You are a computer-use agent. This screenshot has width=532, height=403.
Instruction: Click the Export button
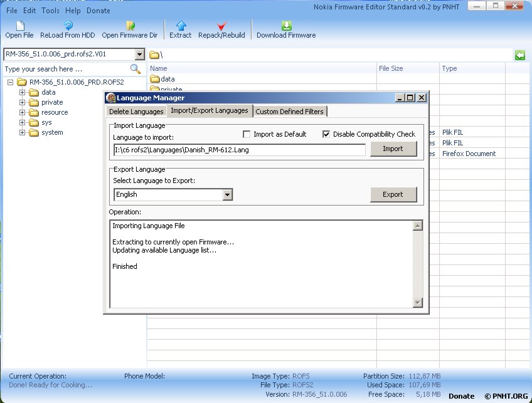[393, 194]
